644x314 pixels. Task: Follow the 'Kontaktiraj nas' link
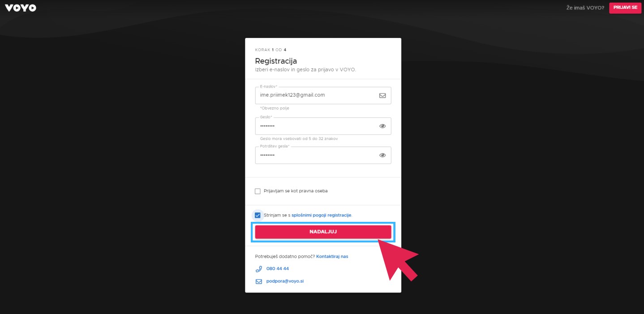tap(332, 256)
